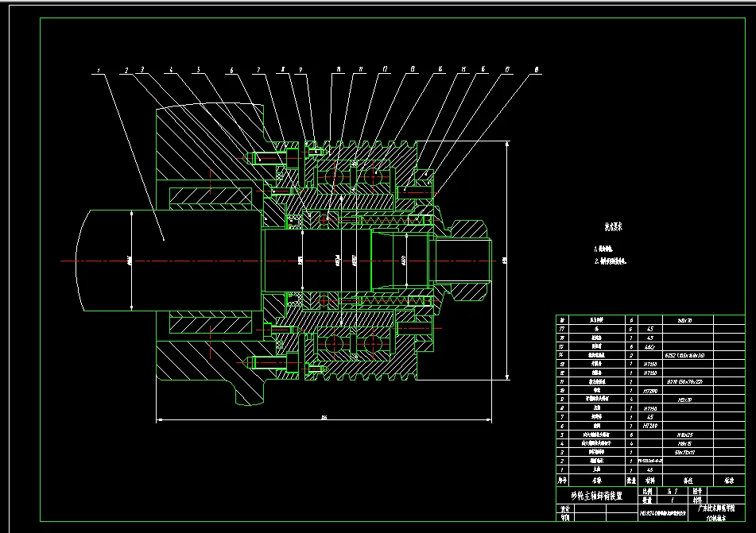Select part callout number 4 above the drawing
The width and height of the screenshot is (756, 533).
171,70
